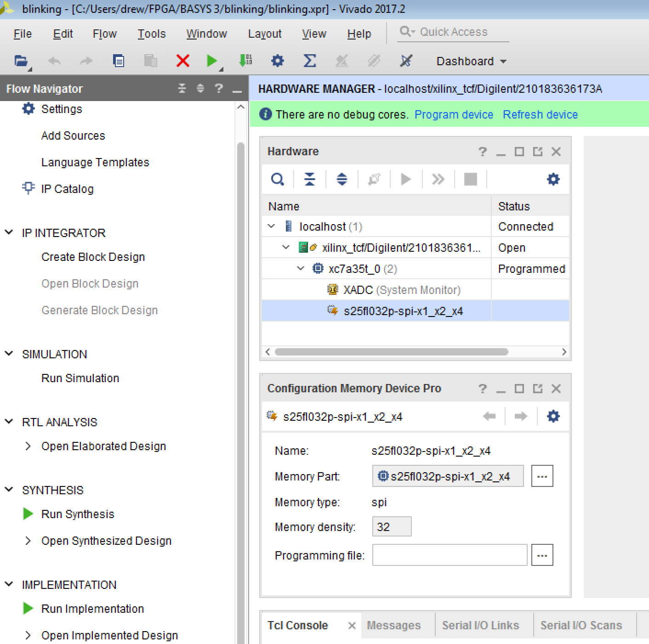Viewport: 649px width, 644px height.
Task: Open the Flow menu
Action: pyautogui.click(x=105, y=34)
